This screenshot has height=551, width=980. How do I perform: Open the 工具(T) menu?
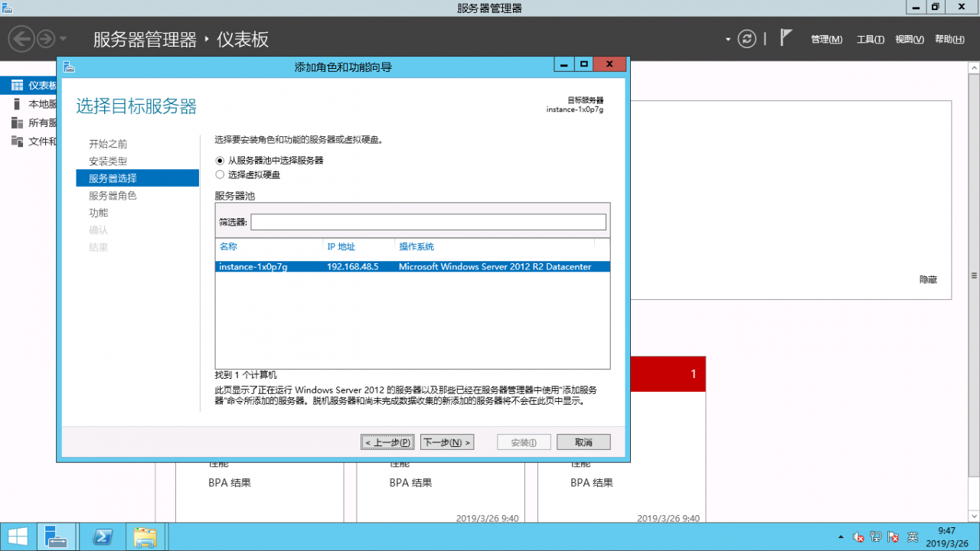[x=870, y=39]
